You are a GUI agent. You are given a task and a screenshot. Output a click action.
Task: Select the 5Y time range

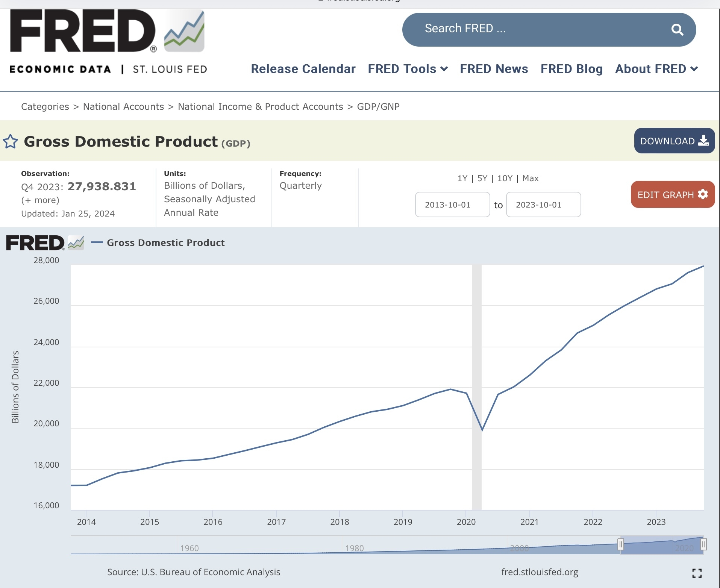(x=482, y=178)
